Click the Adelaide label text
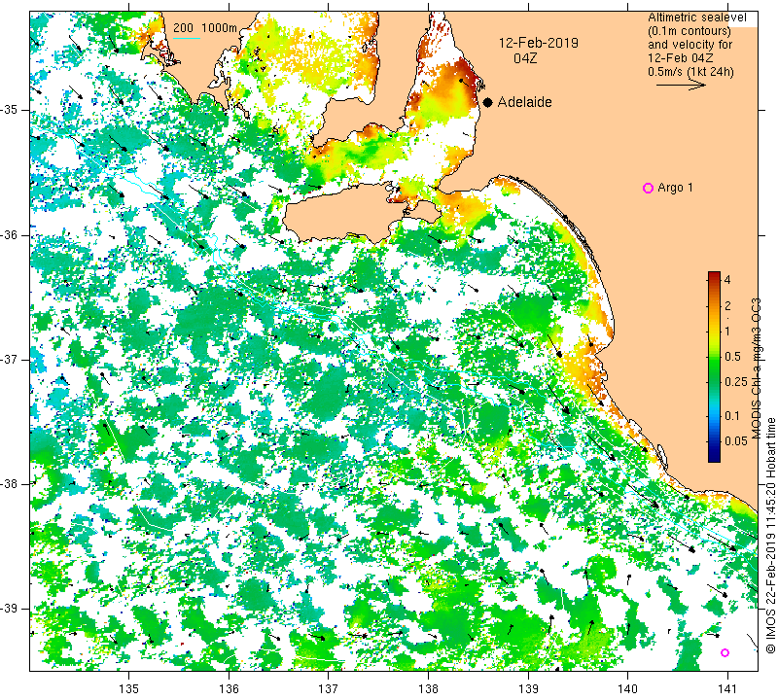 524,102
